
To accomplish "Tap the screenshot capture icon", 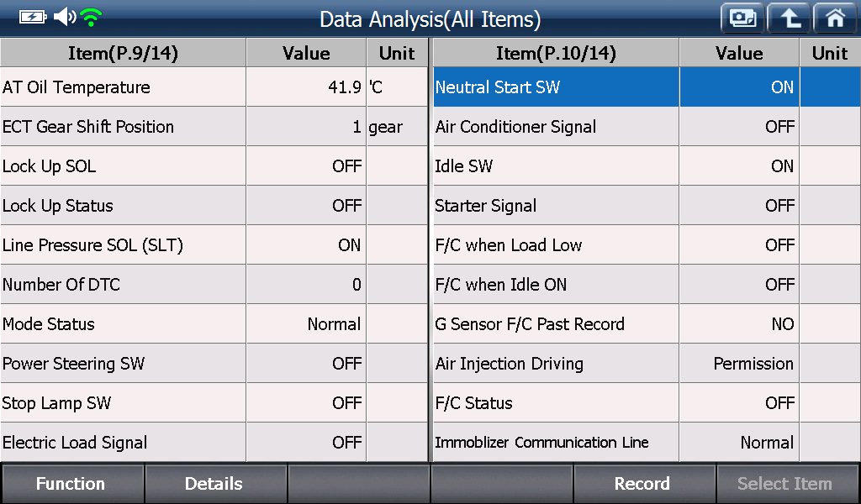I will click(x=742, y=18).
